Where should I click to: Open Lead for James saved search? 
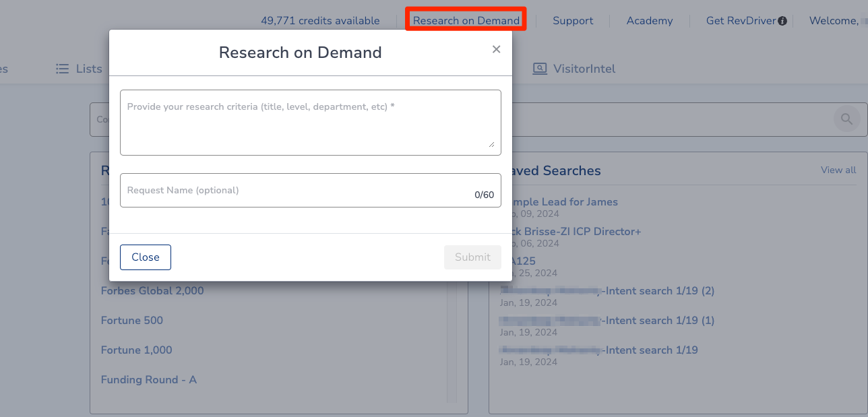[x=565, y=202]
